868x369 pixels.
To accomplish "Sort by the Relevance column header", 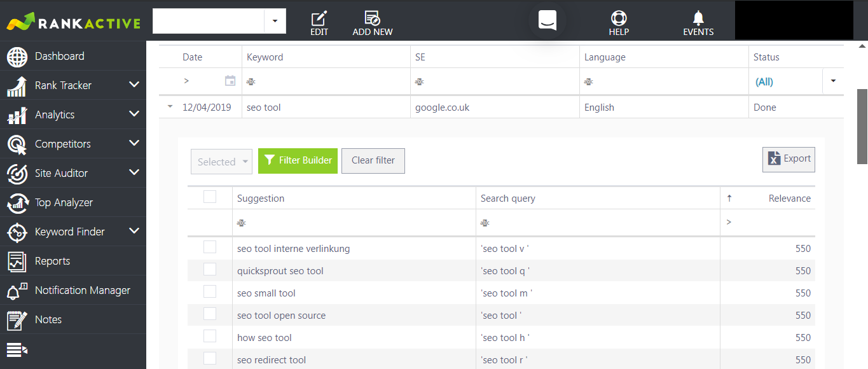I will click(768, 198).
